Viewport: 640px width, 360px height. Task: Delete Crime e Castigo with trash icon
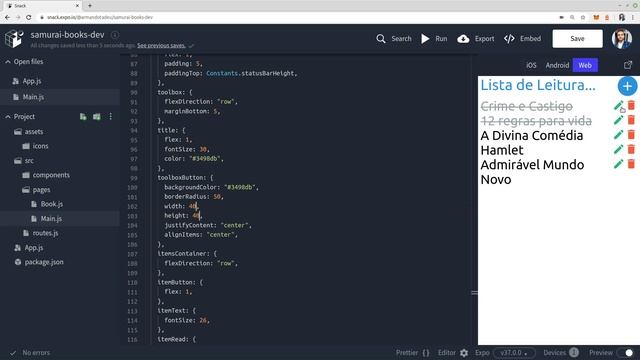(631, 105)
